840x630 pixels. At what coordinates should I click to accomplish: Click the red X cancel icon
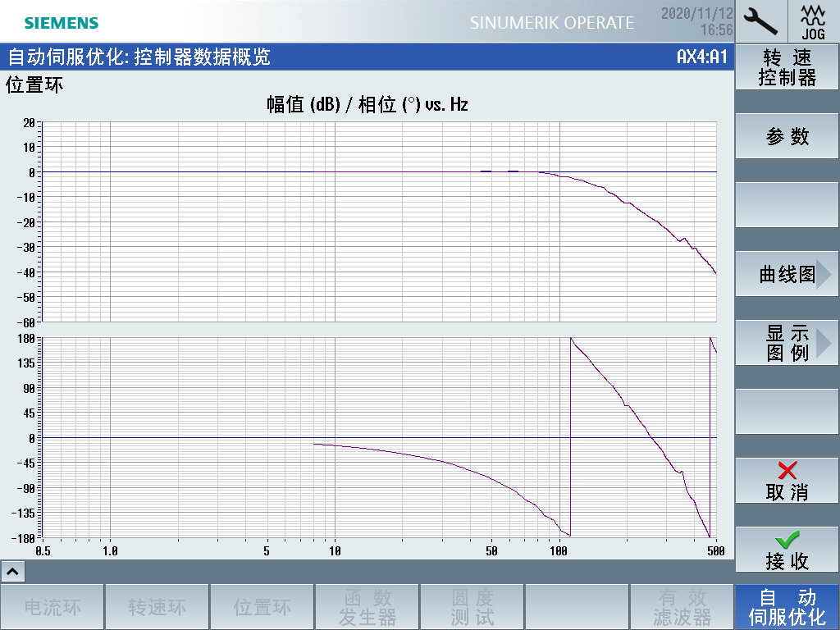(x=787, y=470)
